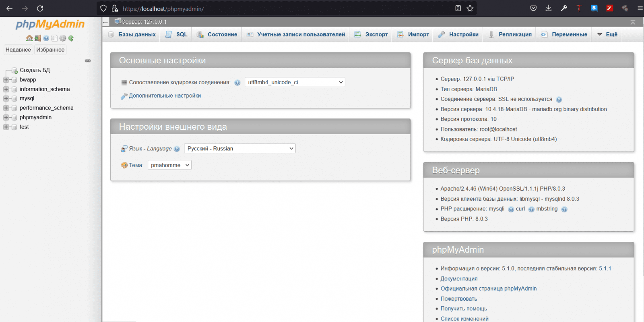Click the Недавнее button in sidebar
The height and width of the screenshot is (322, 644).
pos(18,50)
